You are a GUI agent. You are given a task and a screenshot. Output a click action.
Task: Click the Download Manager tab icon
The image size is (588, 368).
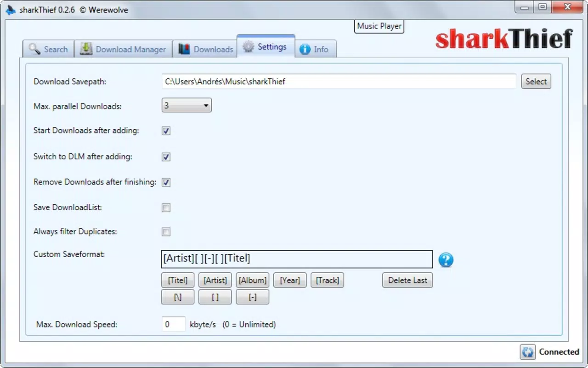pyautogui.click(x=86, y=49)
